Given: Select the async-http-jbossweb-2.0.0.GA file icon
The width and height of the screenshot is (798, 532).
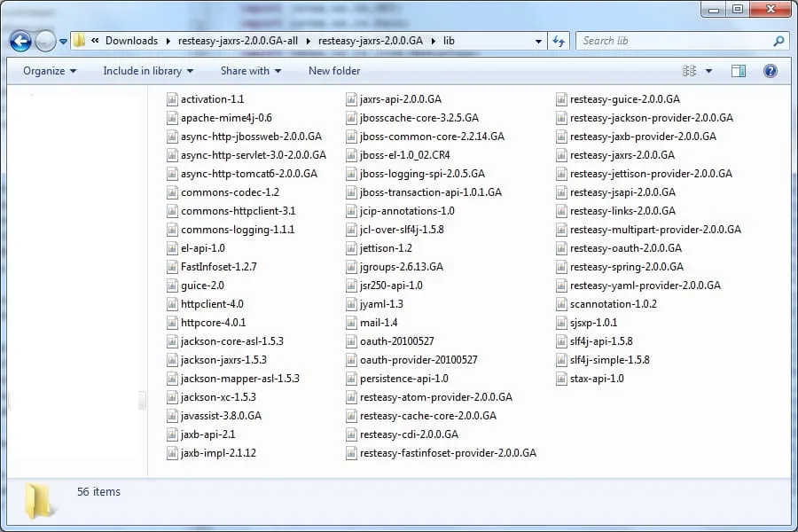Looking at the screenshot, I should pyautogui.click(x=172, y=137).
